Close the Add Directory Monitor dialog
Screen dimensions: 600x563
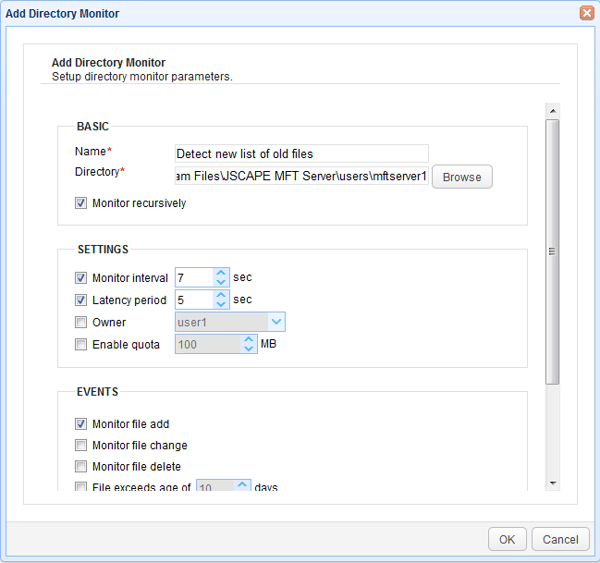pos(587,13)
